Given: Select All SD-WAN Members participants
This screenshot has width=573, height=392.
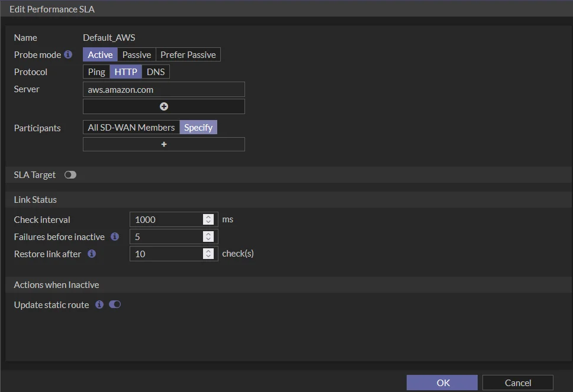Looking at the screenshot, I should coord(131,127).
